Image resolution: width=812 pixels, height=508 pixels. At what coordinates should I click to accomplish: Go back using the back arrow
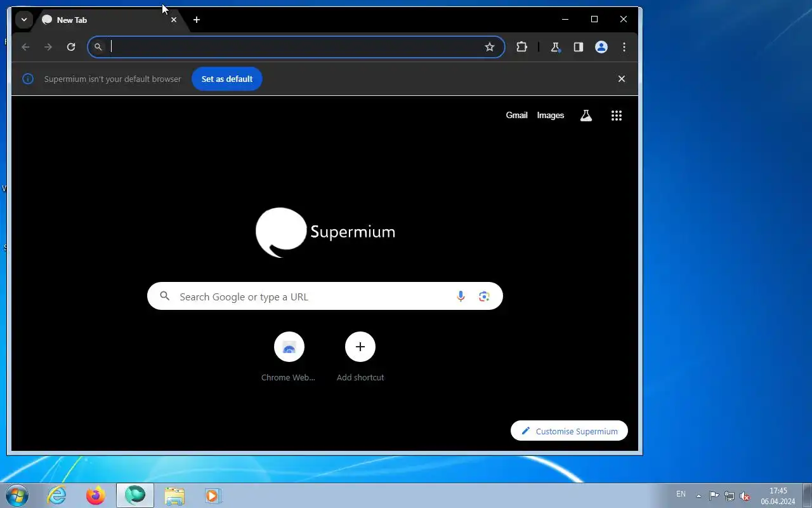(25, 47)
